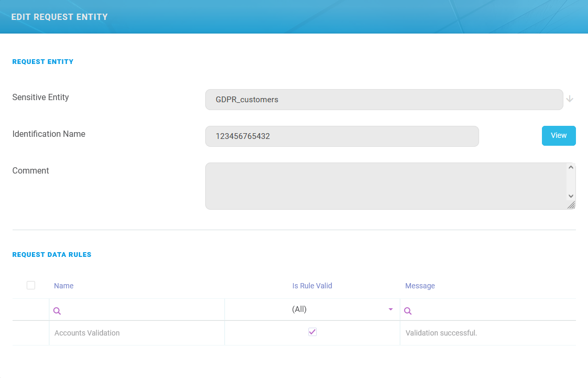The image size is (588, 378).
Task: Click the Comment box scroll down arrow
Action: point(571,196)
